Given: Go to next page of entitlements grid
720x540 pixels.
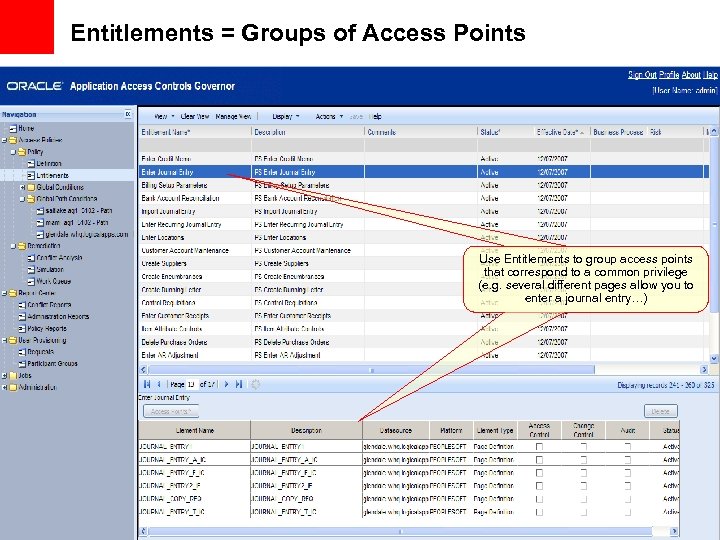Looking at the screenshot, I should coord(226,384).
